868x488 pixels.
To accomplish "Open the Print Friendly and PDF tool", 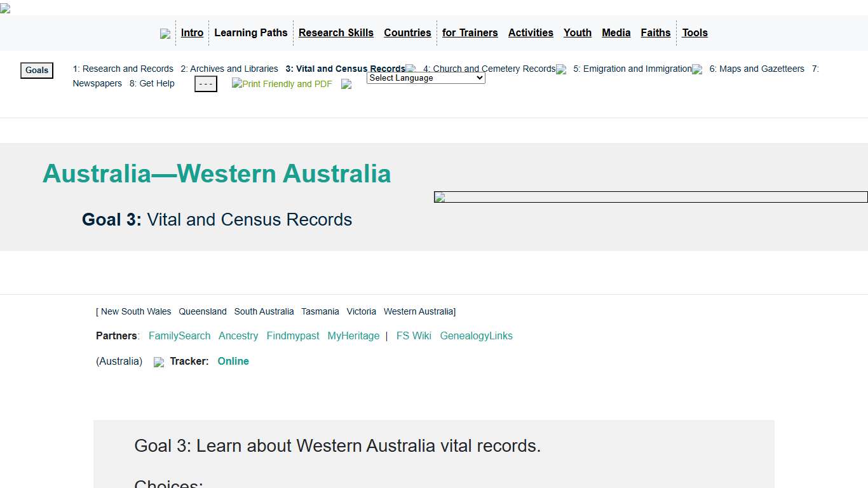I will point(281,83).
